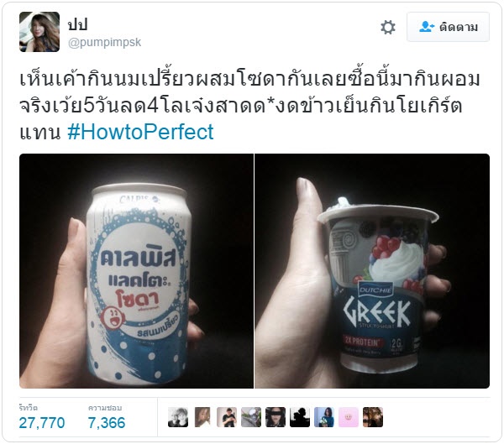Click the seventh liker avatar
The height and width of the screenshot is (444, 504).
(324, 417)
